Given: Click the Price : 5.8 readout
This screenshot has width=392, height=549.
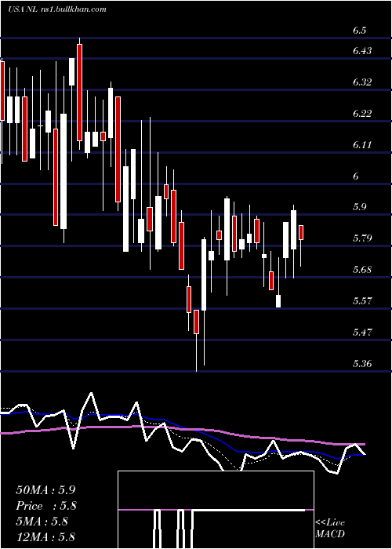Looking at the screenshot, I should click(x=46, y=506).
